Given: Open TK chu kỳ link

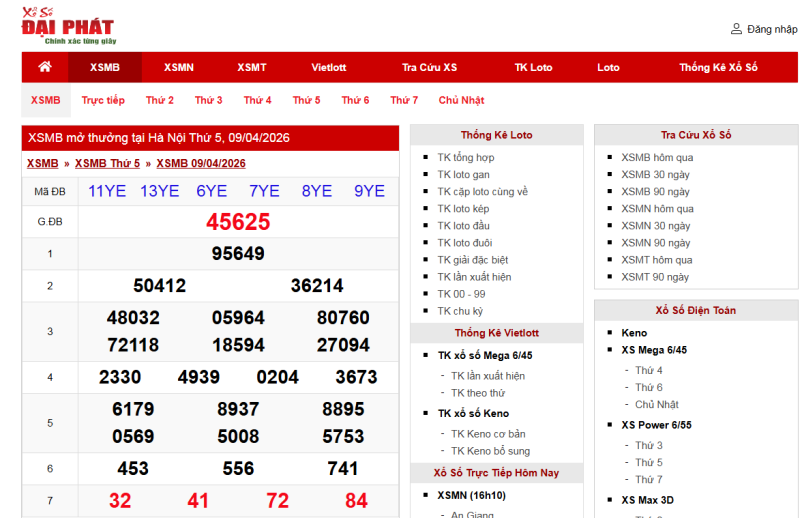Looking at the screenshot, I should point(460,311).
